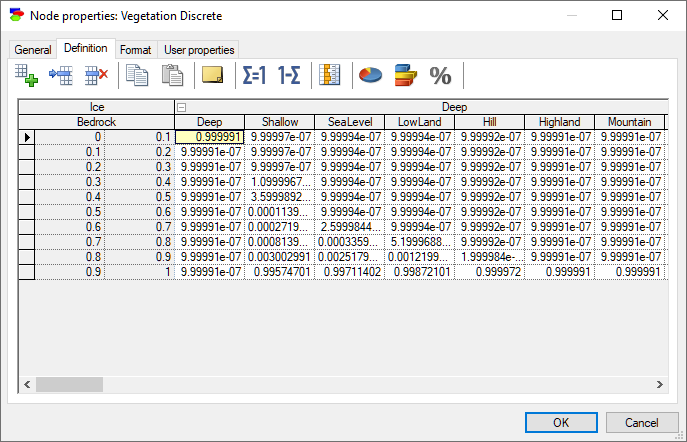
Task: Click the percent display icon
Action: [x=440, y=76]
